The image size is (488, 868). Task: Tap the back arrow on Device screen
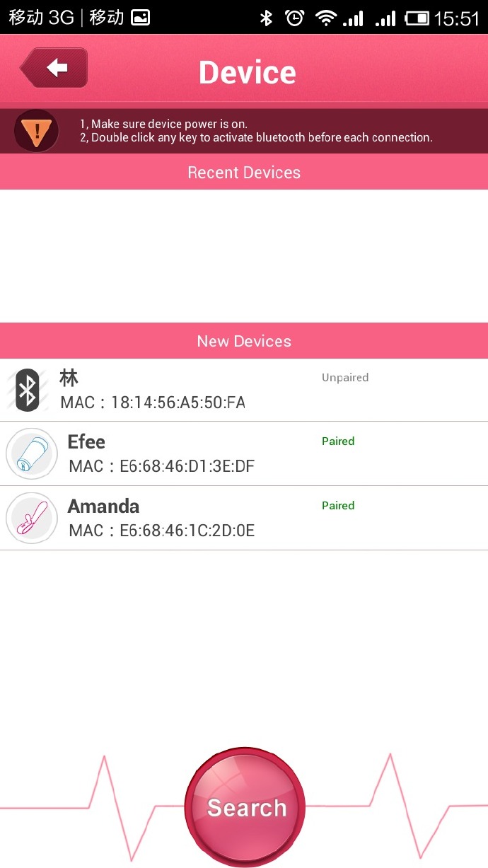point(57,67)
